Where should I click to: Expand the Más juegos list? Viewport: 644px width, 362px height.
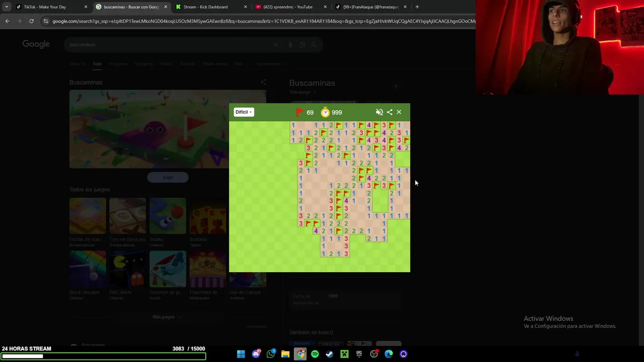[x=167, y=317]
